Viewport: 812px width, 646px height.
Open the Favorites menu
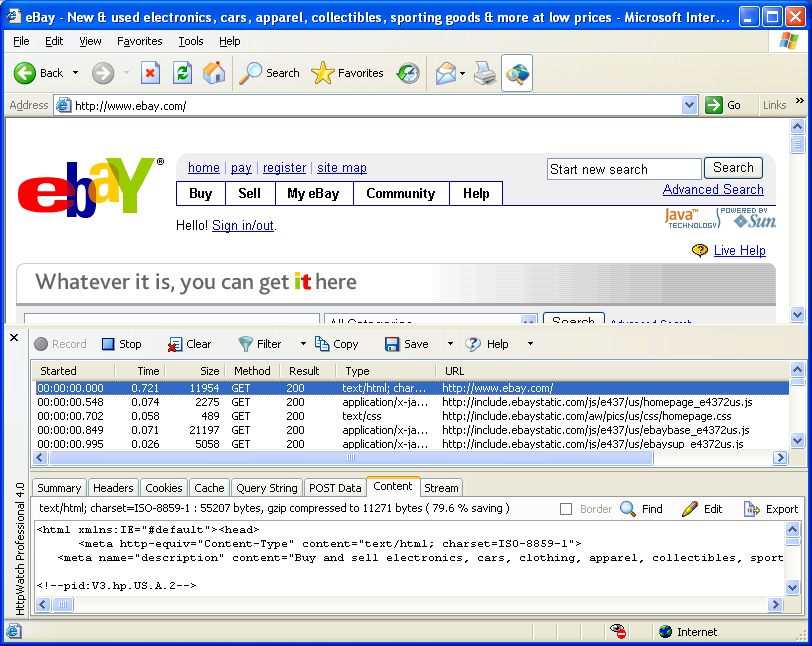click(139, 41)
